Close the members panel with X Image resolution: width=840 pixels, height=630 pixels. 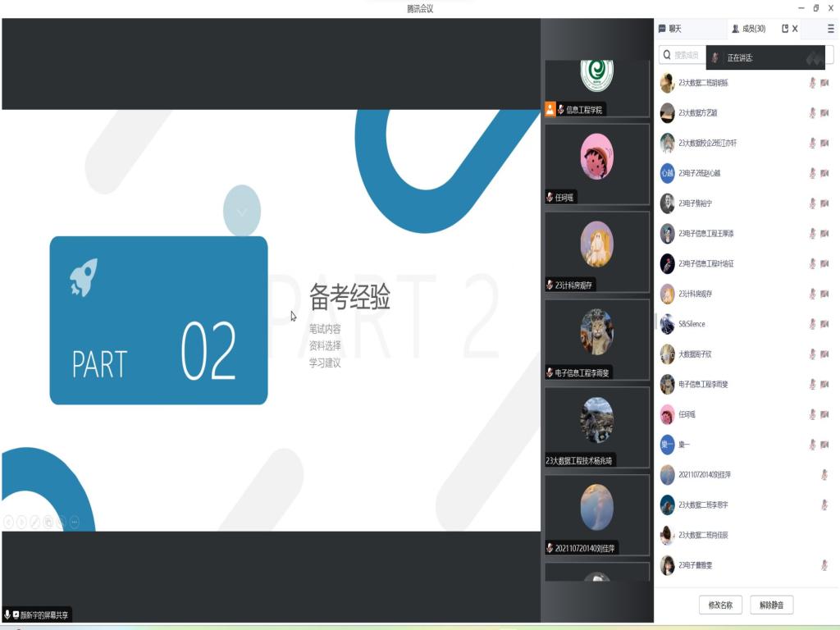(x=795, y=29)
